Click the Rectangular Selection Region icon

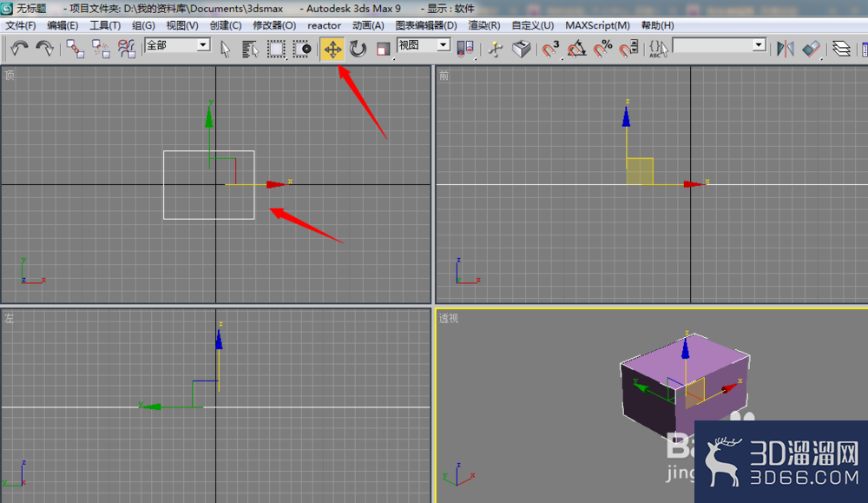point(276,49)
